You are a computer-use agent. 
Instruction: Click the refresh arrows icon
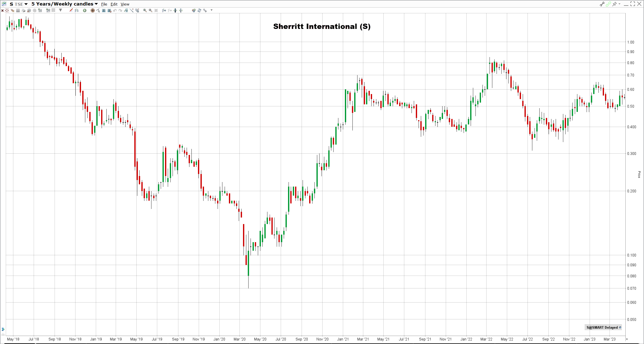point(199,10)
